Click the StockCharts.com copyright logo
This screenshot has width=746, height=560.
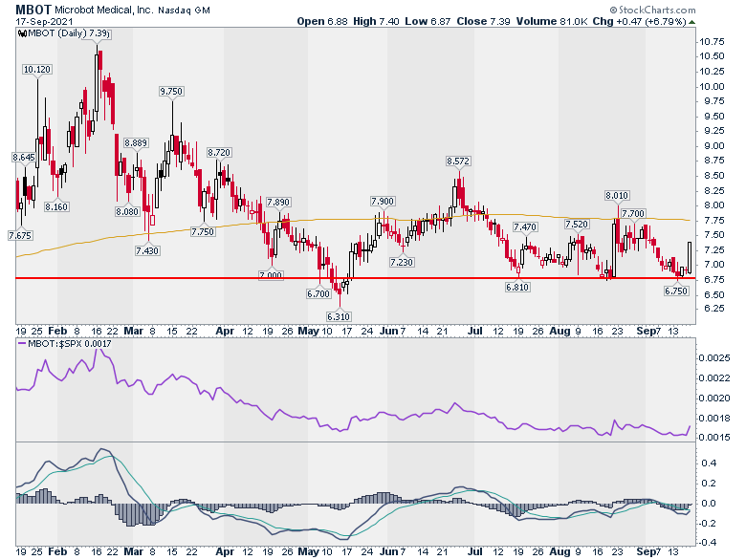pyautogui.click(x=652, y=10)
